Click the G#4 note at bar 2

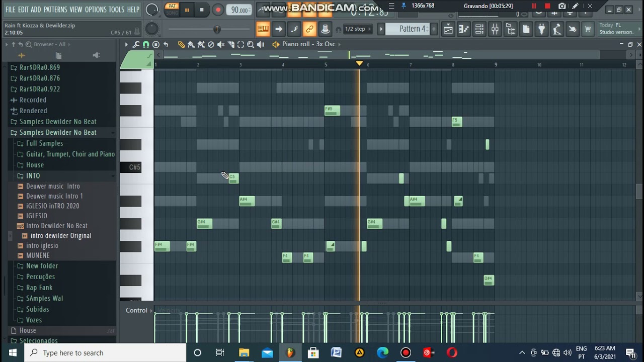pos(204,223)
